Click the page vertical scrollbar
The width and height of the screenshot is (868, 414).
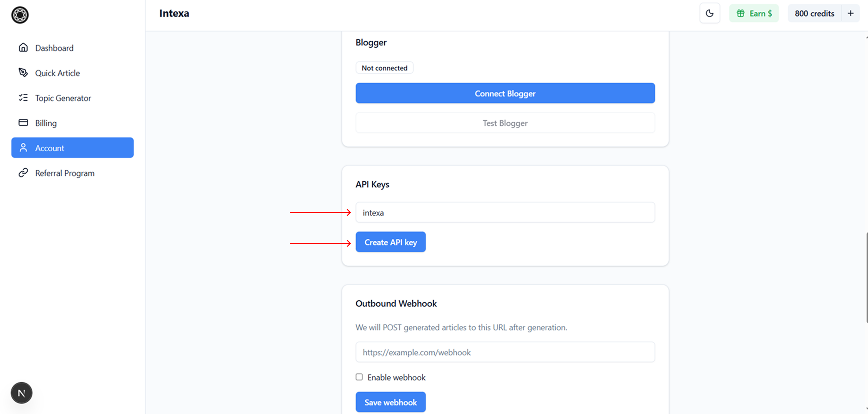(866, 278)
